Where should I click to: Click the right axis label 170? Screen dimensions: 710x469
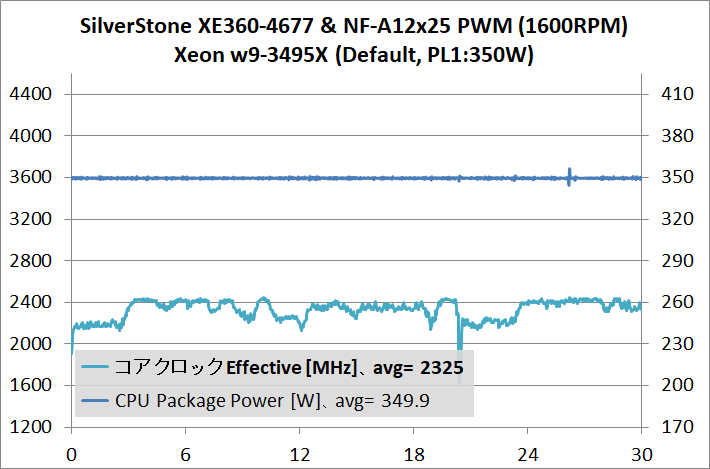[677, 427]
